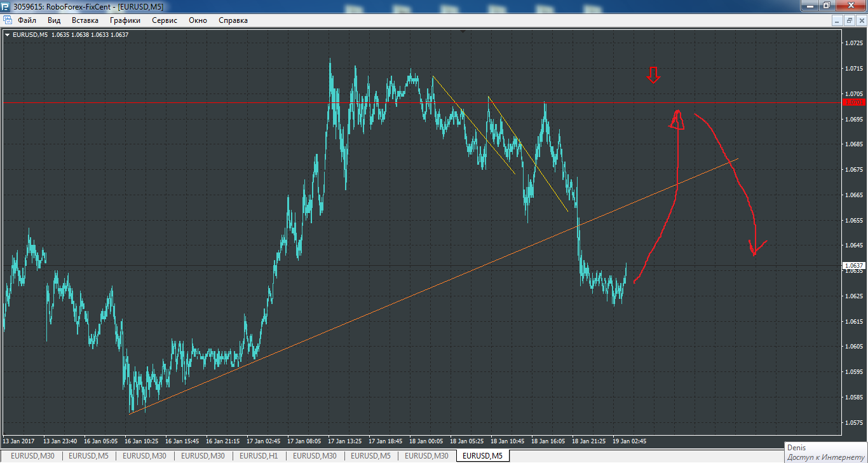Click the red 1.0701 price level label
The height and width of the screenshot is (463, 868).
coord(853,102)
